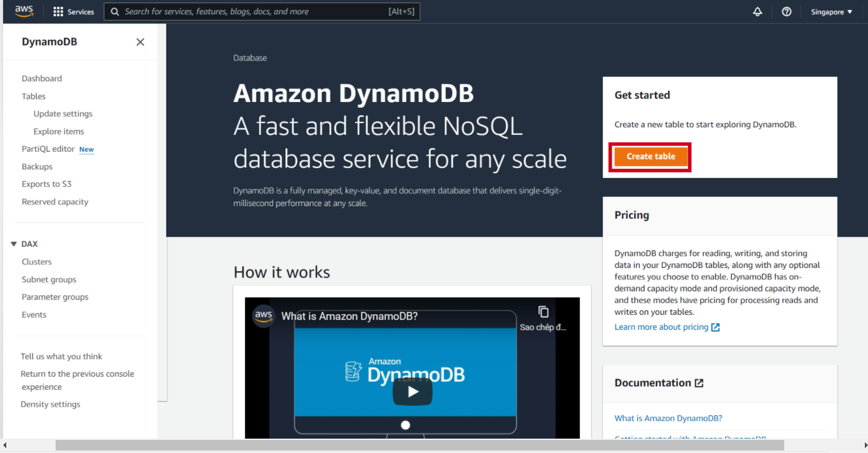The height and width of the screenshot is (453, 868).
Task: Focus the AWS services search field
Action: coord(262,12)
